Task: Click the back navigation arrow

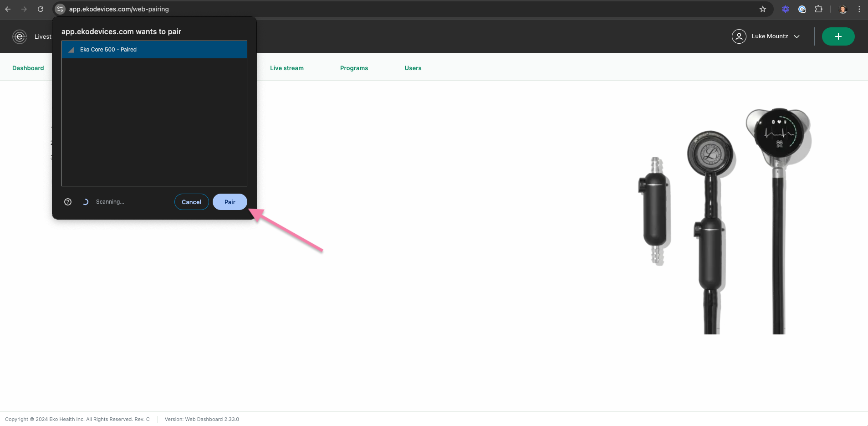Action: coord(8,9)
